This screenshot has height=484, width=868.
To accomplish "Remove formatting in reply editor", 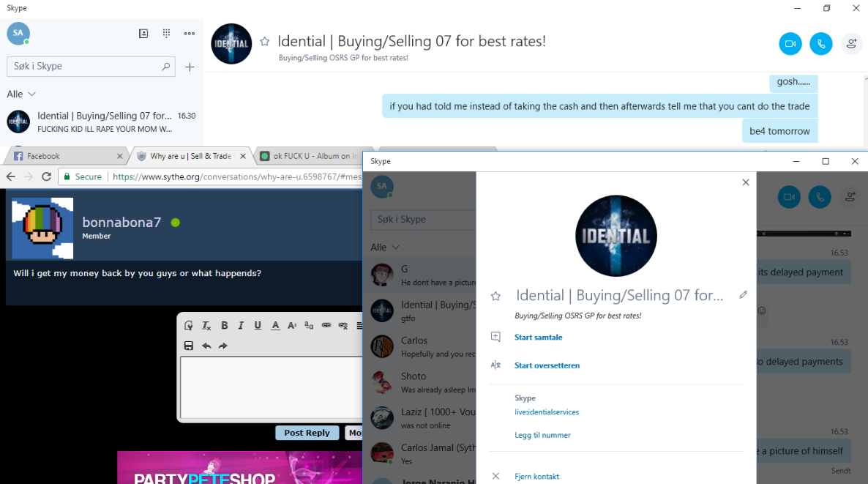I will (206, 326).
